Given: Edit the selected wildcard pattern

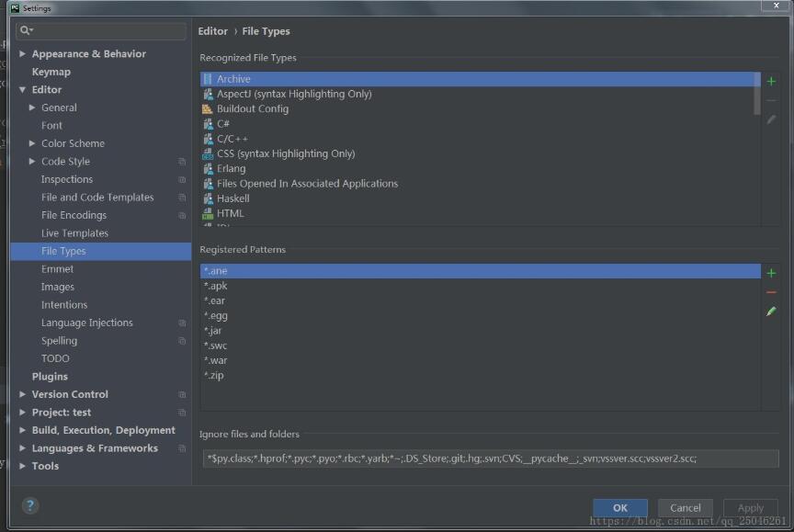Looking at the screenshot, I should [771, 311].
